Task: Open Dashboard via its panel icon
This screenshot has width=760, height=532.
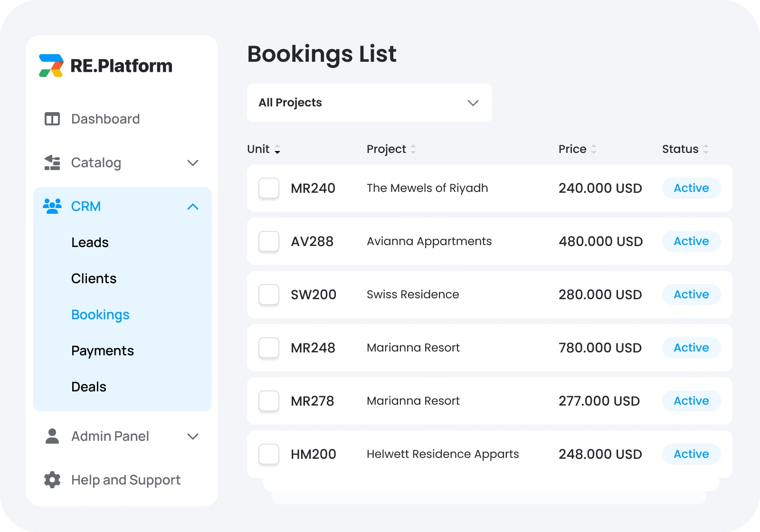Action: click(52, 119)
